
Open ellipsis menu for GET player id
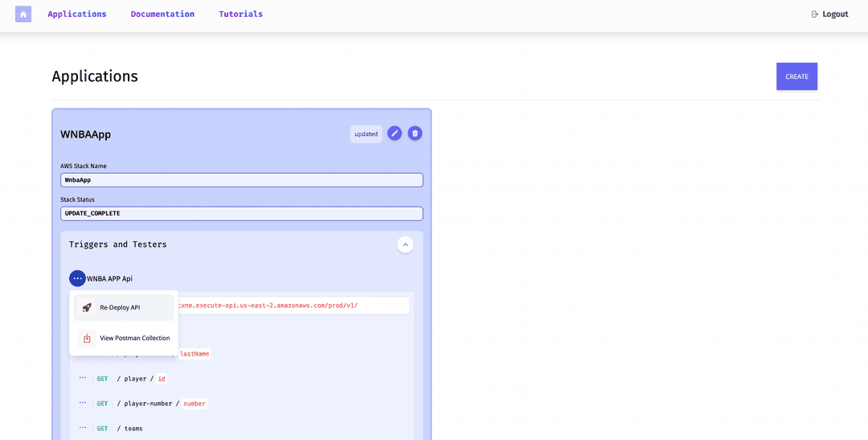click(x=83, y=379)
